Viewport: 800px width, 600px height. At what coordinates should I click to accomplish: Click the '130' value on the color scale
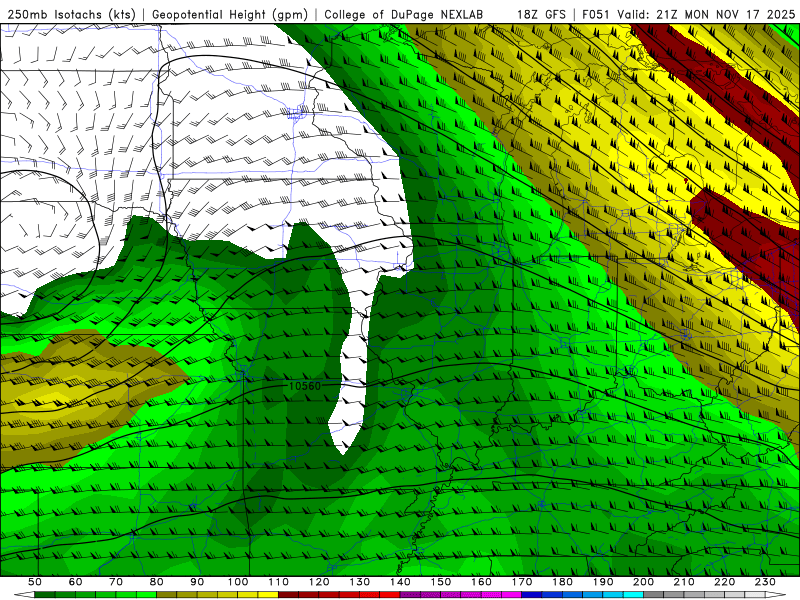(x=360, y=582)
